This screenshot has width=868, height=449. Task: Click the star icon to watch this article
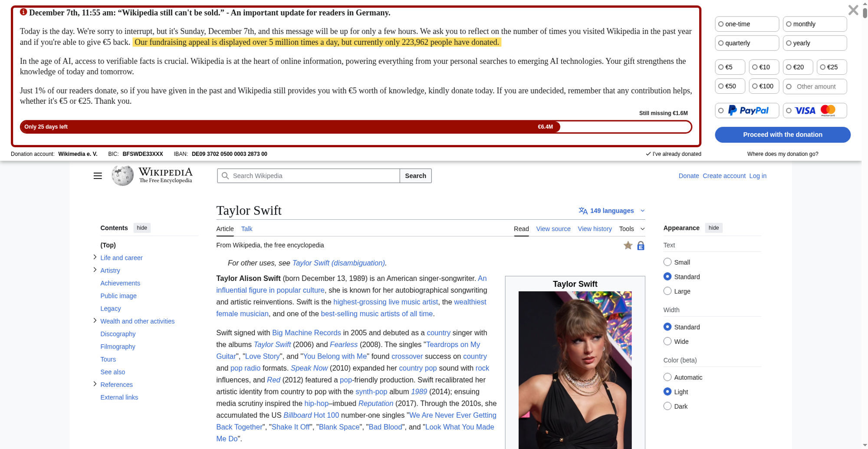628,245
